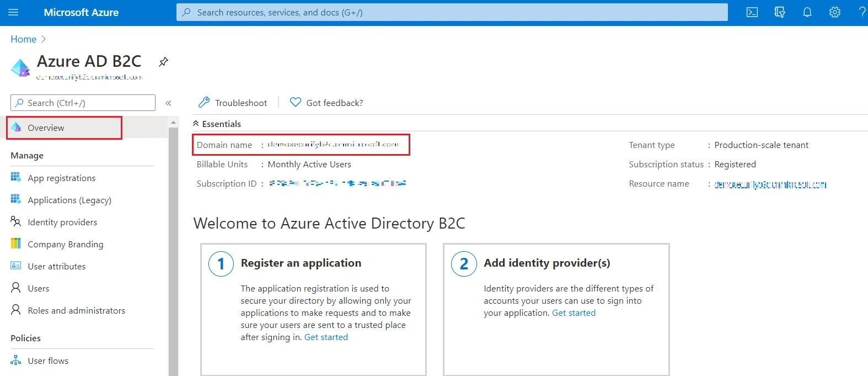This screenshot has height=376, width=868.
Task: Select the Overview menu item
Action: coord(64,128)
